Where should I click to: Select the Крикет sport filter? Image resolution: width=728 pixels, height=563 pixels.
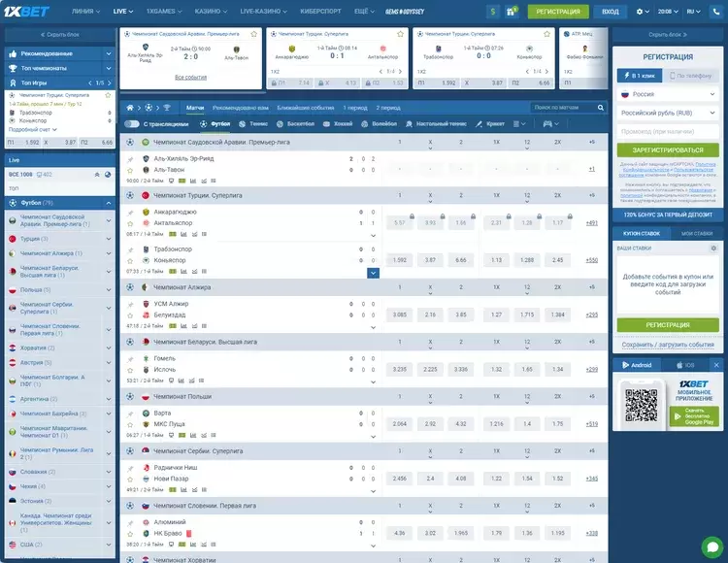490,124
